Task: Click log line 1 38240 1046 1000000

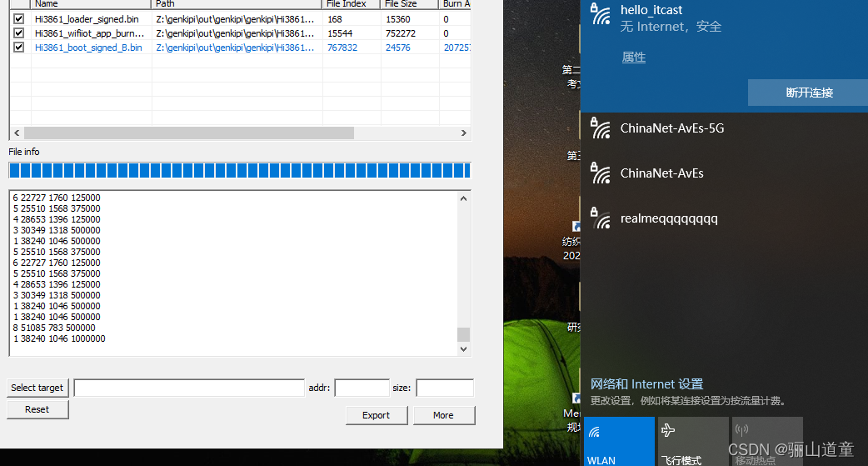Action: point(59,338)
